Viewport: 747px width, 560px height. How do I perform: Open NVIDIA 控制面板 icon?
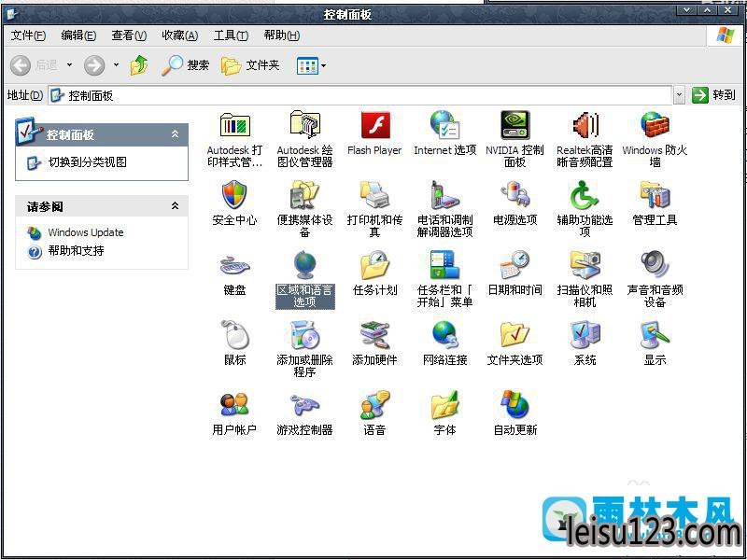(x=515, y=126)
